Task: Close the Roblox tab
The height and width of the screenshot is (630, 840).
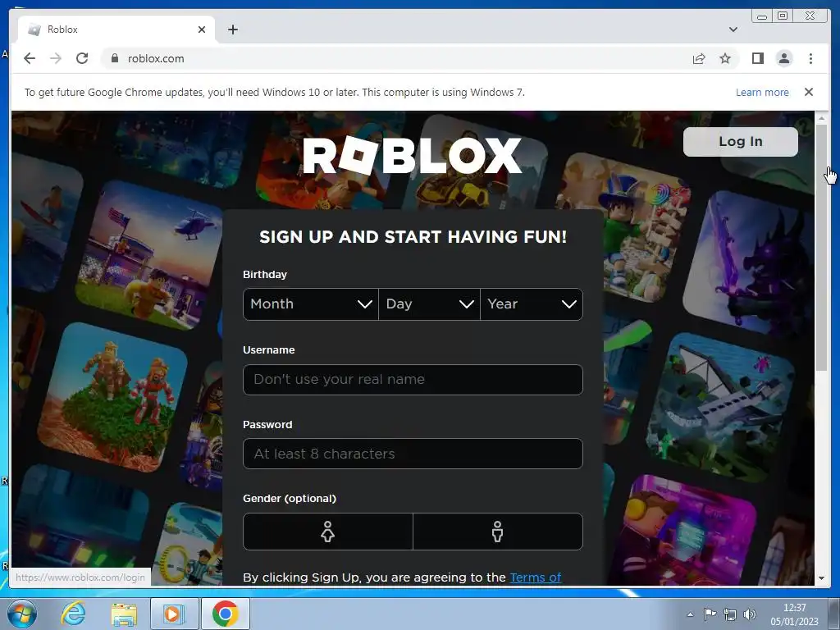Action: click(202, 30)
